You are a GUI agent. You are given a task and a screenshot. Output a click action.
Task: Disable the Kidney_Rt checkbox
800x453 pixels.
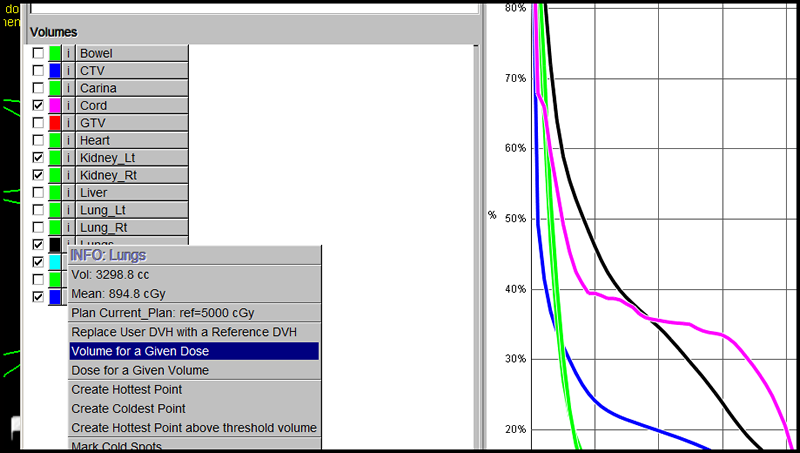[38, 176]
